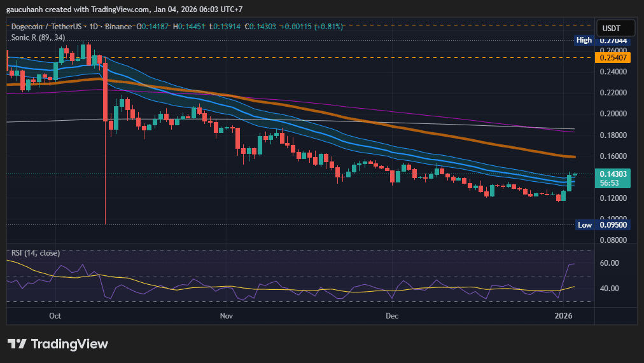Click the 0.16000 price scale level
Viewport: 644px width, 363px height.
[614, 156]
